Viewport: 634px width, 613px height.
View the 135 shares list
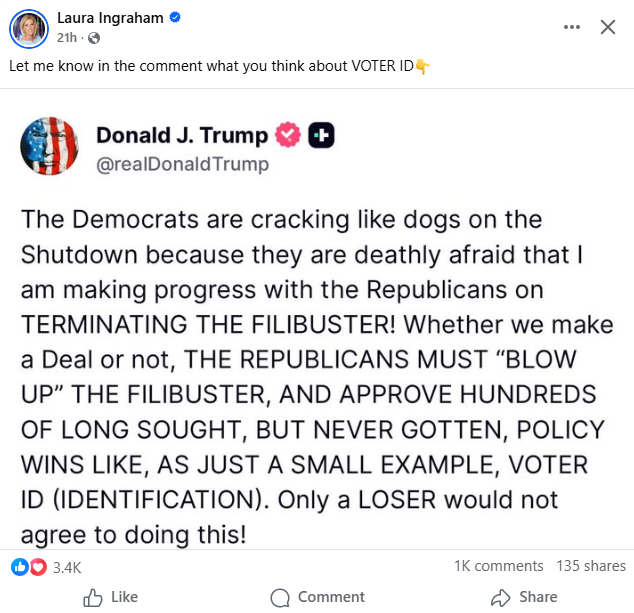591,566
